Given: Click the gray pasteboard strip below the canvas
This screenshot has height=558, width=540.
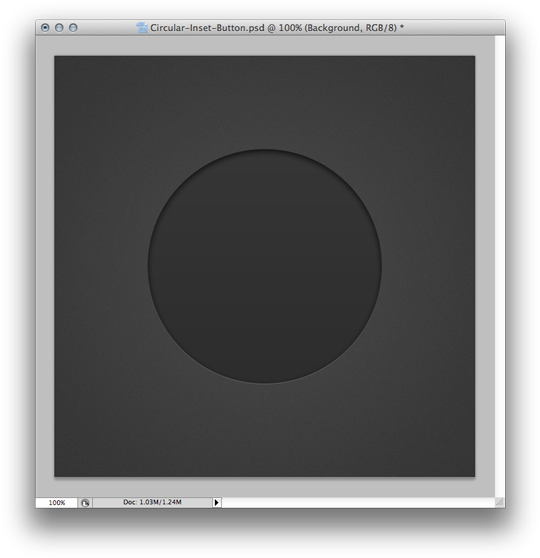Looking at the screenshot, I should (x=265, y=487).
